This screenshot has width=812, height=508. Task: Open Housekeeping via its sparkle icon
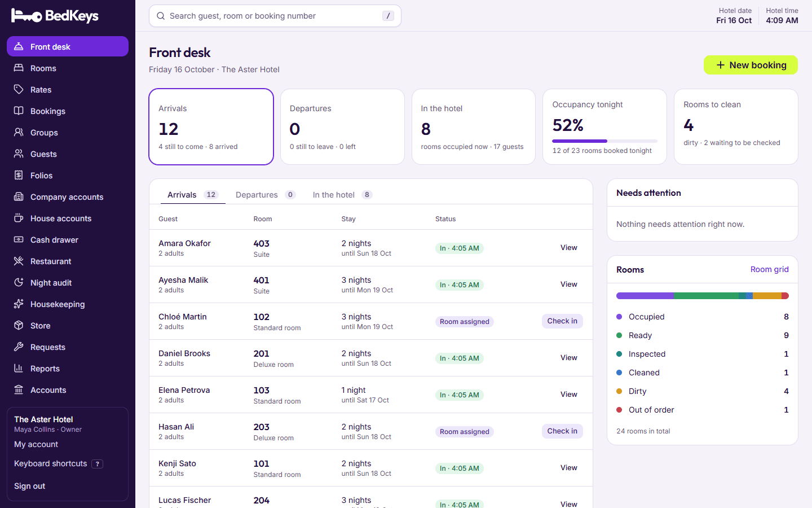pyautogui.click(x=19, y=304)
